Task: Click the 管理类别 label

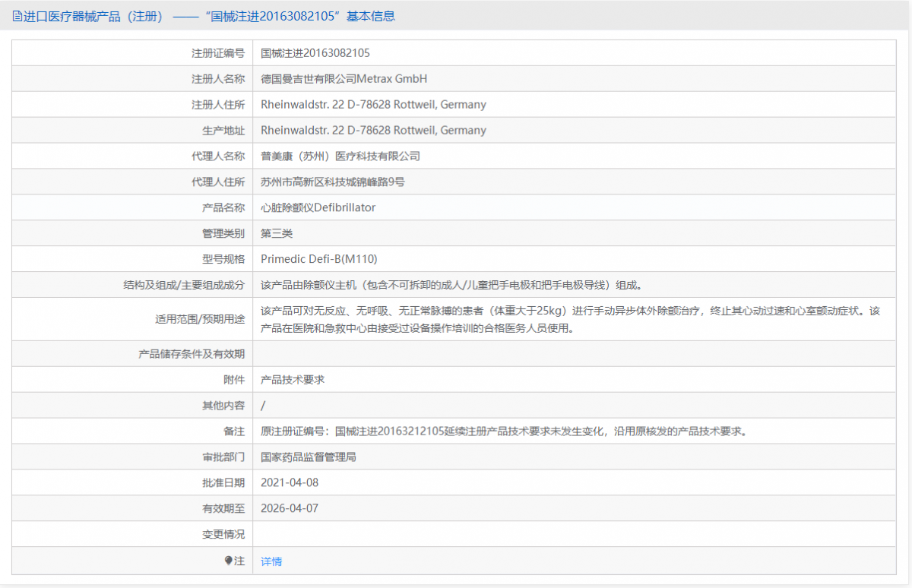Action: (x=223, y=233)
